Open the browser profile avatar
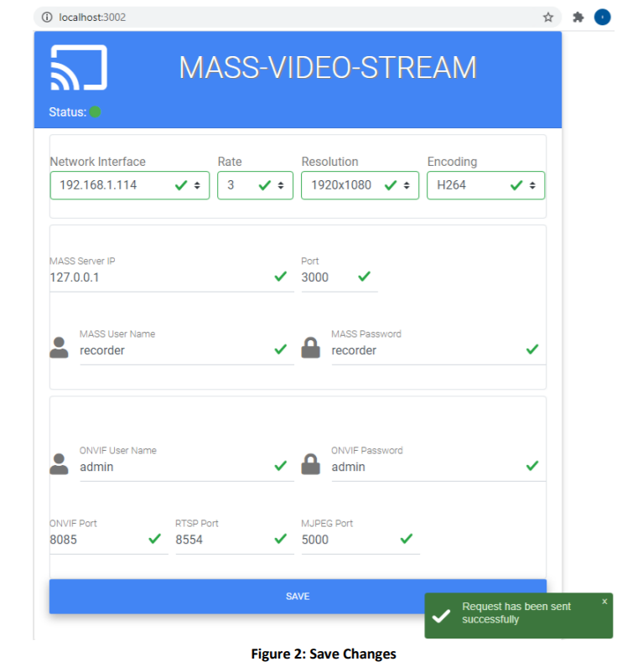The height and width of the screenshot is (672, 622). 602,17
